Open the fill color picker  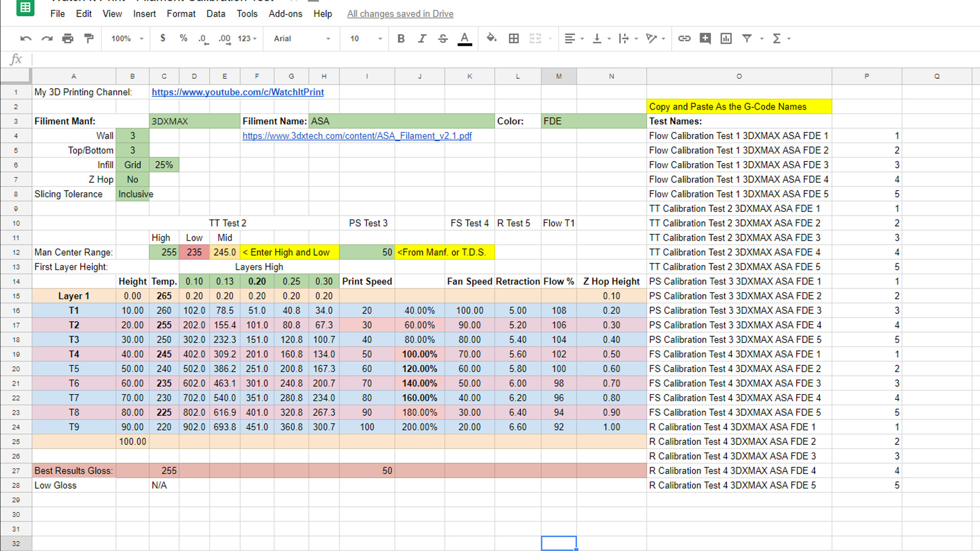(x=492, y=38)
